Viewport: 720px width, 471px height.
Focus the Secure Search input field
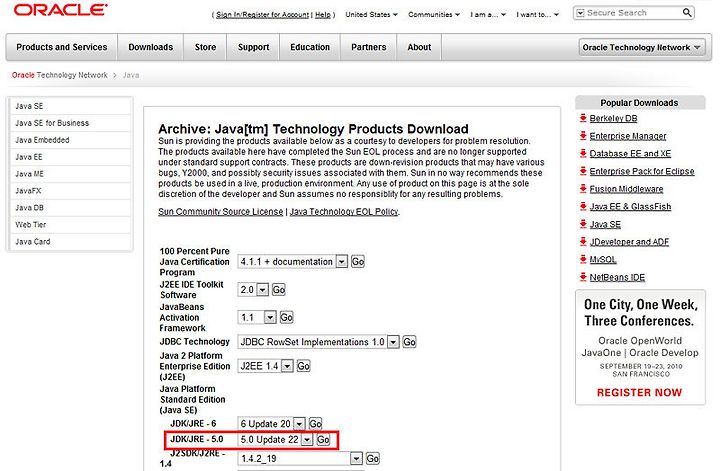pyautogui.click(x=632, y=13)
